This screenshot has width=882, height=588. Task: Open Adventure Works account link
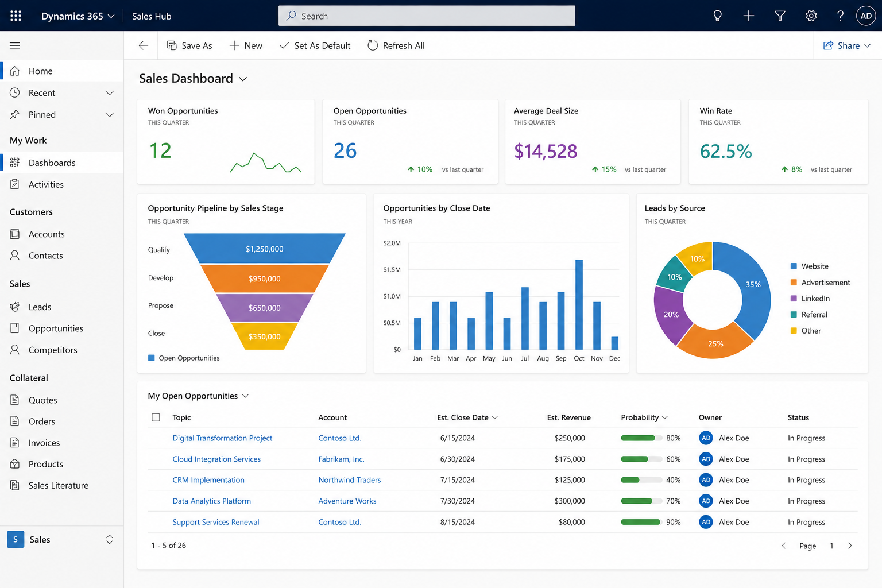coord(347,501)
